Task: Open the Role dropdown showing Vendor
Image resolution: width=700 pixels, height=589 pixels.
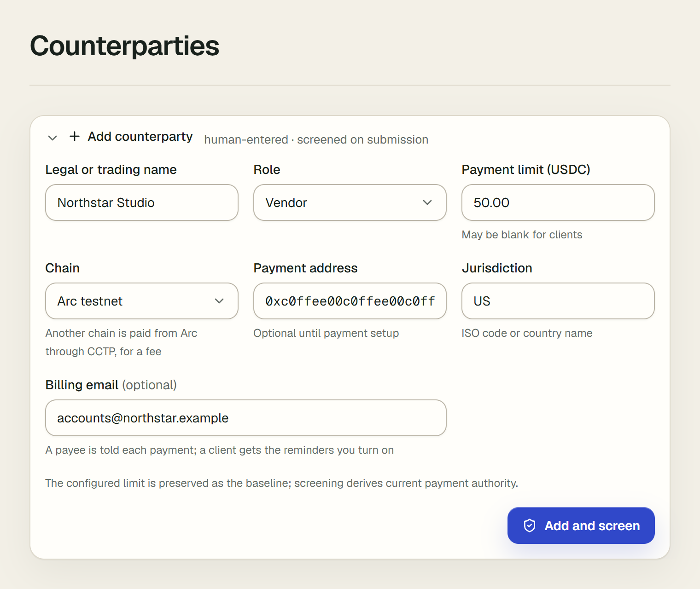Action: 350,202
